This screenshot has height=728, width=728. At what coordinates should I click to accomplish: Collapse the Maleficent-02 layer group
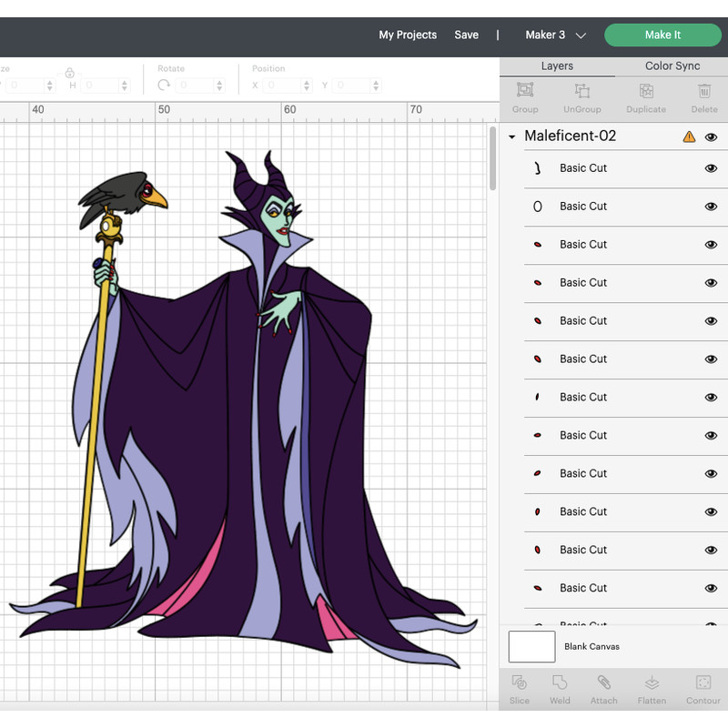tap(511, 136)
